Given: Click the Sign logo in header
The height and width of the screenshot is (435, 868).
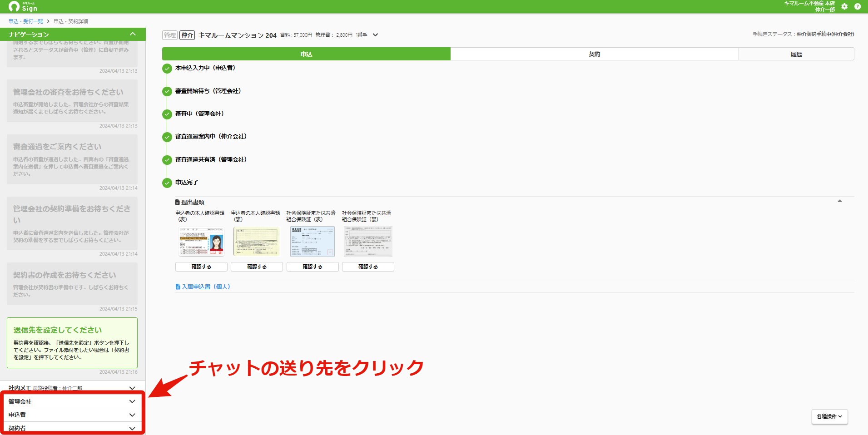Looking at the screenshot, I should [x=23, y=6].
